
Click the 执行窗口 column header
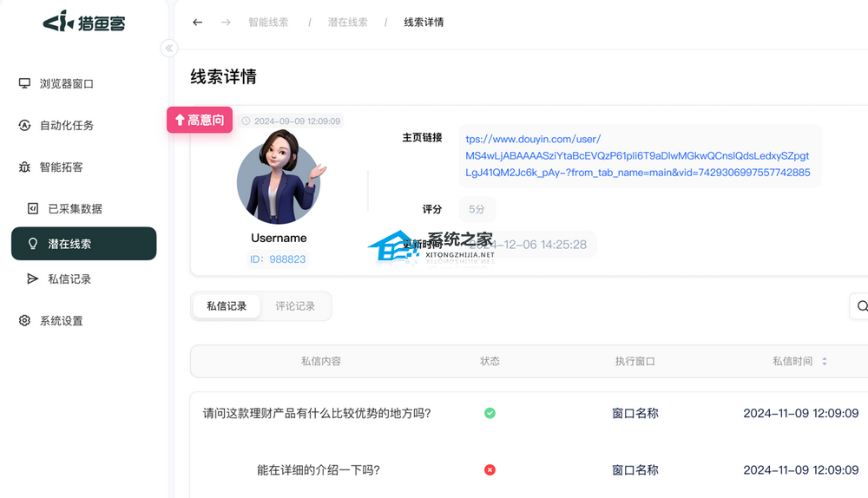pyautogui.click(x=635, y=361)
